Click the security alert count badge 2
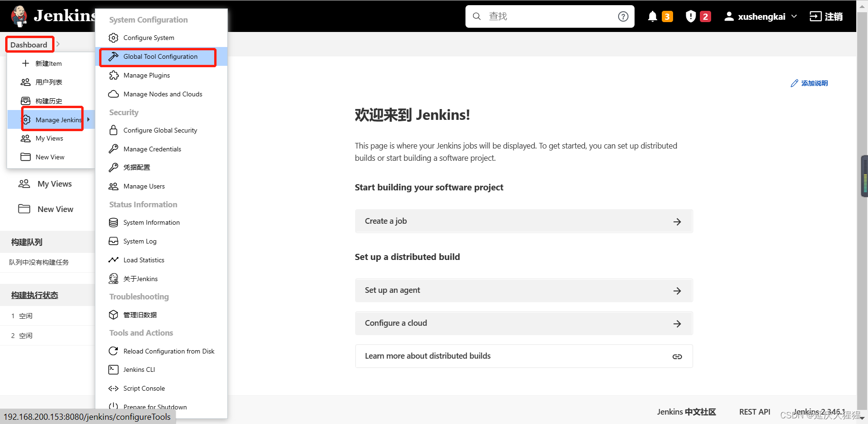The image size is (868, 424). pos(705,16)
